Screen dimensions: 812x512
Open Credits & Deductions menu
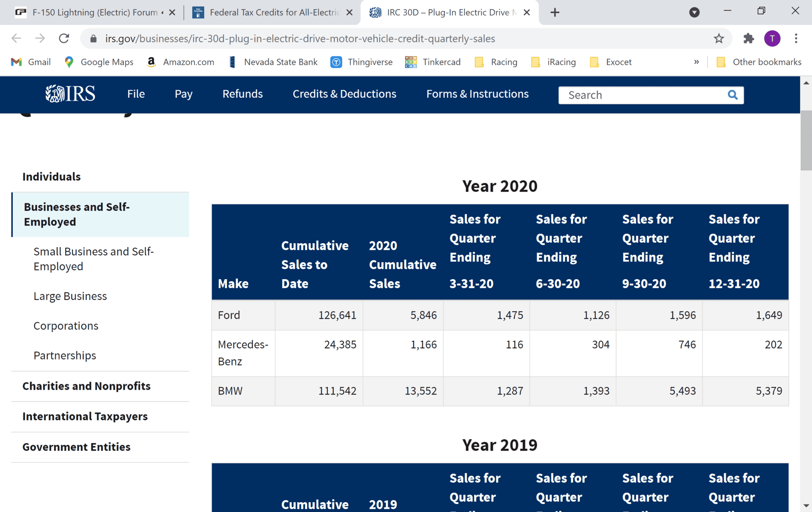(344, 94)
